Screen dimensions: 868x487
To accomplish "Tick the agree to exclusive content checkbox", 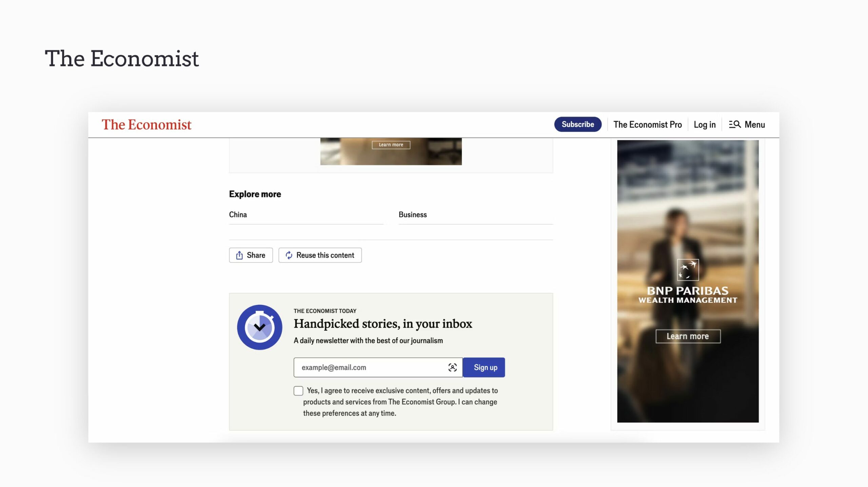I will 298,391.
